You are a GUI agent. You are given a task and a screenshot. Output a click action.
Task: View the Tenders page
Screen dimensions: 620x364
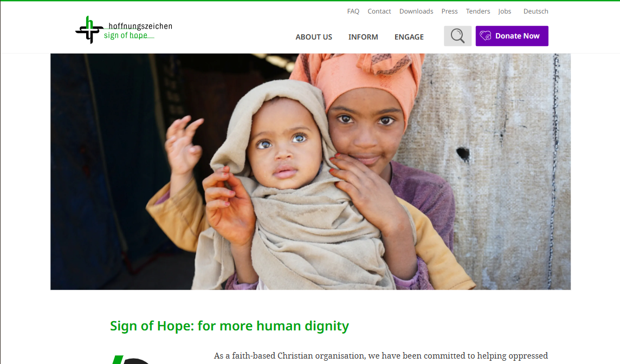tap(477, 11)
